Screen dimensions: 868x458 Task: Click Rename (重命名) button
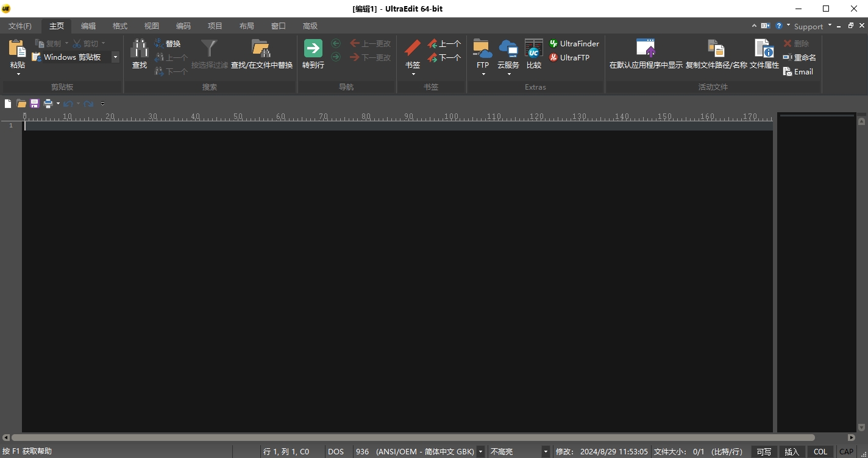pyautogui.click(x=800, y=58)
